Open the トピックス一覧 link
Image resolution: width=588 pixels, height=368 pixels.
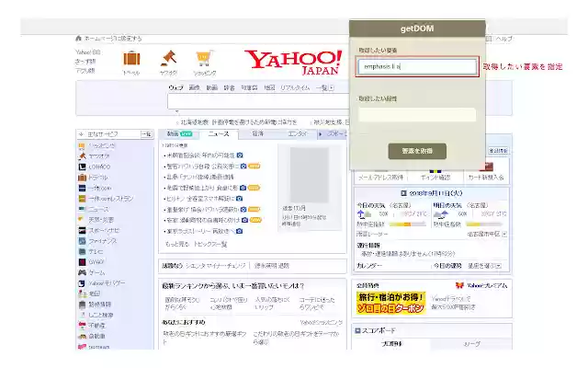[210, 244]
